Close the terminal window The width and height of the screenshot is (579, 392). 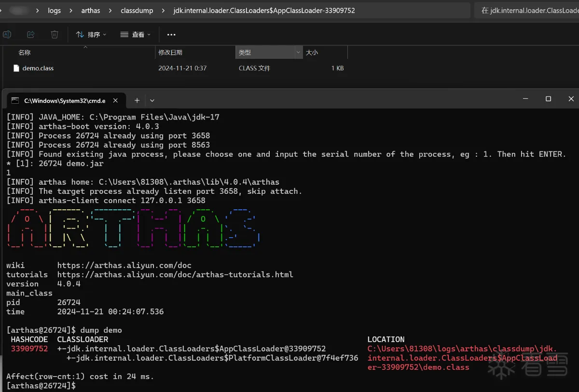571,99
